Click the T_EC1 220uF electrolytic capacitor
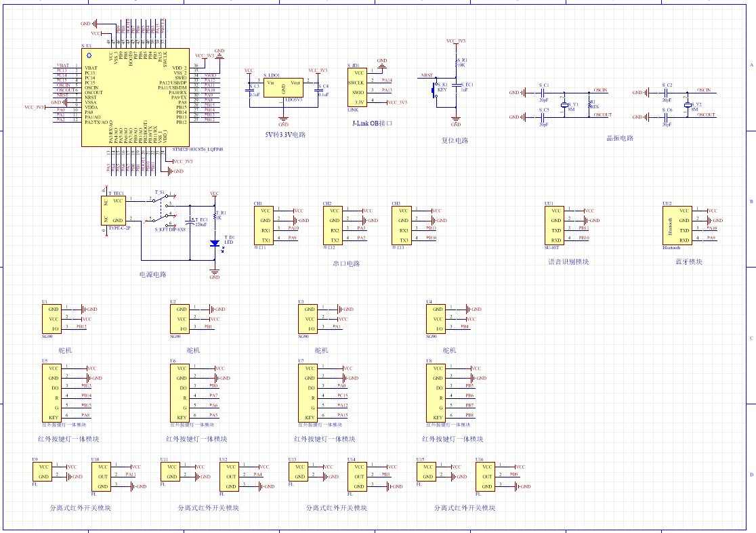The width and height of the screenshot is (756, 533). coord(190,223)
